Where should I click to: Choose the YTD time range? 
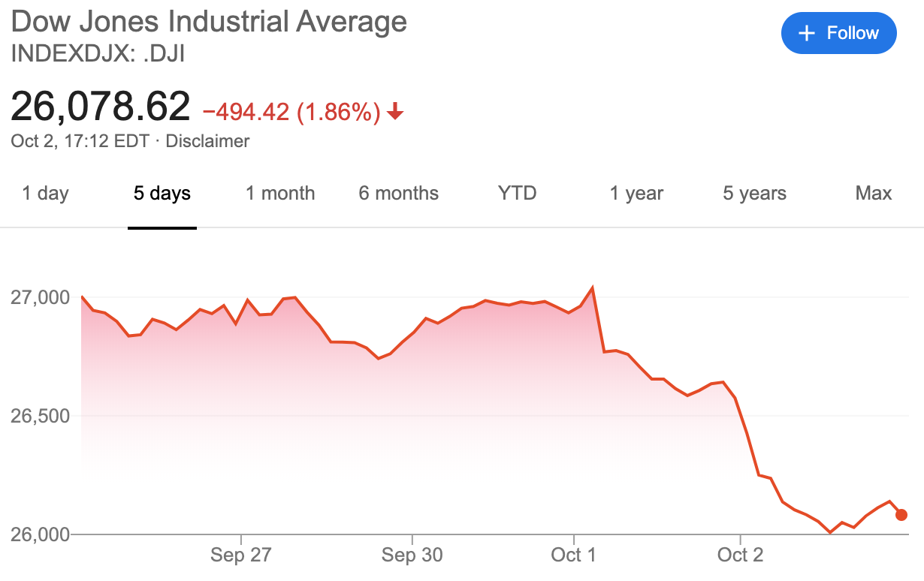pyautogui.click(x=518, y=193)
